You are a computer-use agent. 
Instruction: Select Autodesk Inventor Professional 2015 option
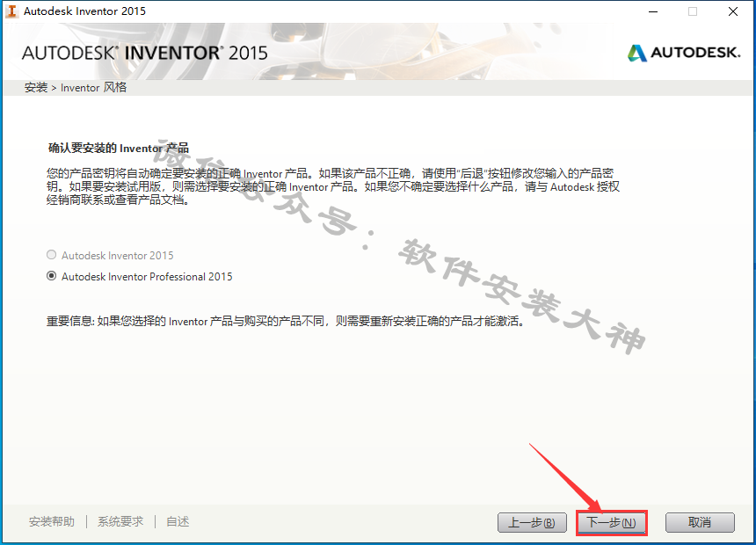point(51,276)
